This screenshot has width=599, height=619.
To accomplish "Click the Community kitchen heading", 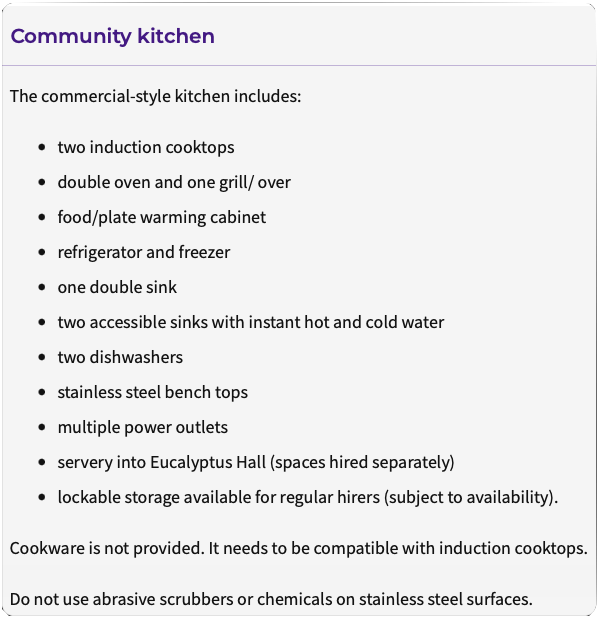I will [113, 36].
